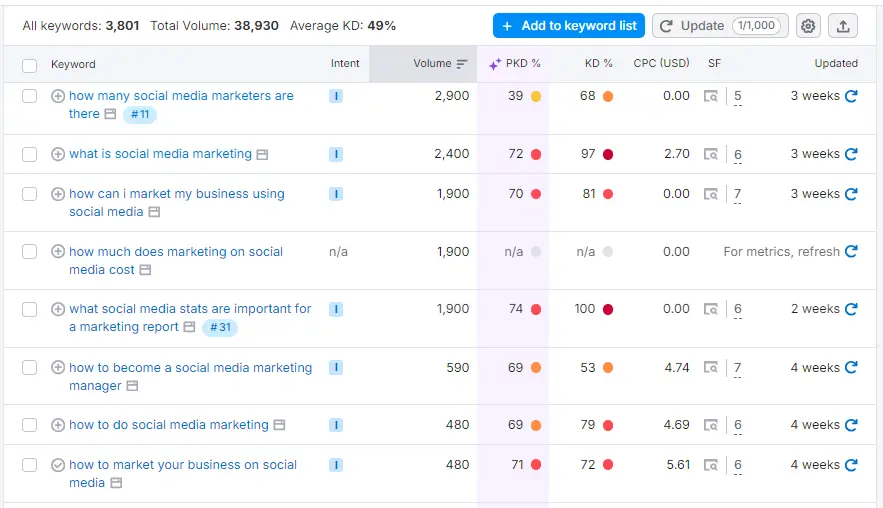Refresh metrics for 'what is social media marketing'

(x=851, y=154)
